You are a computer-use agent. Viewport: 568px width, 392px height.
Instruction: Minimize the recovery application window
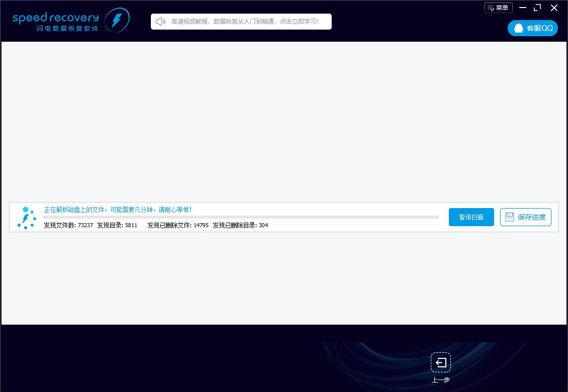pyautogui.click(x=523, y=8)
